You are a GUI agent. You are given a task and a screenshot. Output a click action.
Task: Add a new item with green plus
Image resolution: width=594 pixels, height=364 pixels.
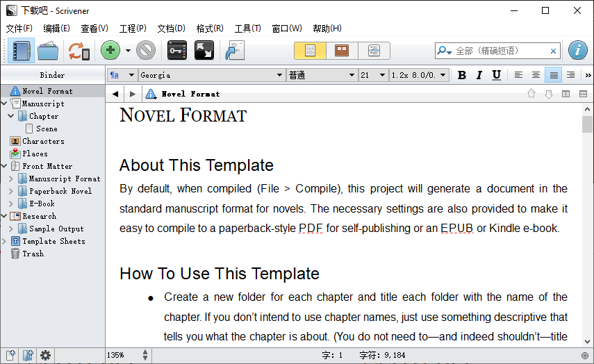[x=110, y=51]
